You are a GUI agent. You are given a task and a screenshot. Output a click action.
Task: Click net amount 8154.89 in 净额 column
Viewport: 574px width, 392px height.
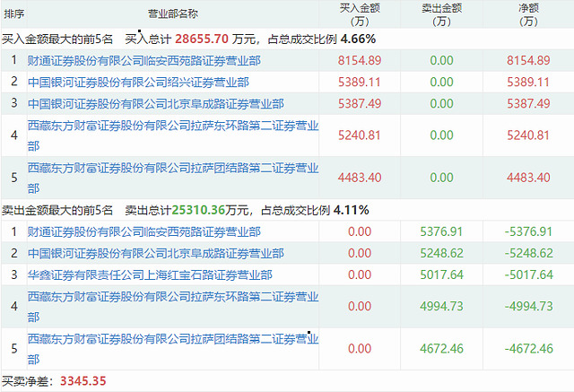pyautogui.click(x=528, y=60)
